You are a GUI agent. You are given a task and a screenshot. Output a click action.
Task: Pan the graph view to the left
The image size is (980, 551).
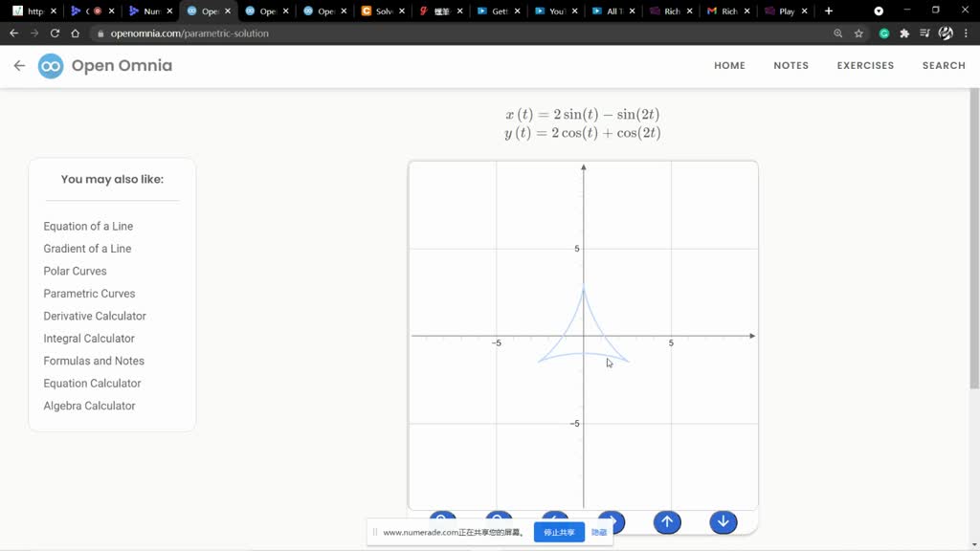click(x=555, y=521)
